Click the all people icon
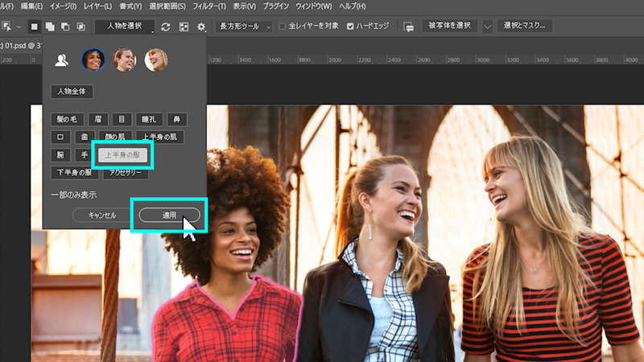 click(x=62, y=60)
